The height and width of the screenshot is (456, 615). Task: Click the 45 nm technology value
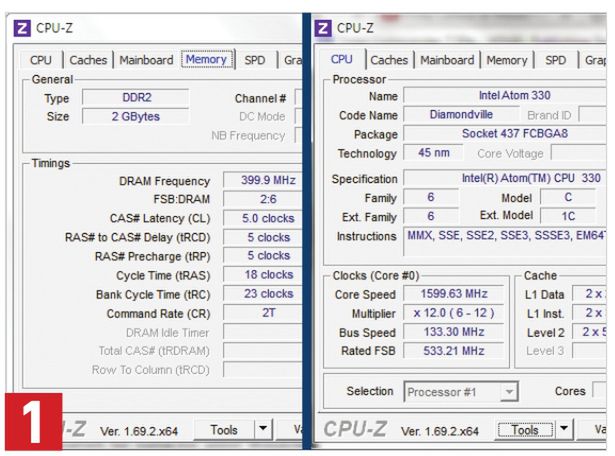coord(433,153)
